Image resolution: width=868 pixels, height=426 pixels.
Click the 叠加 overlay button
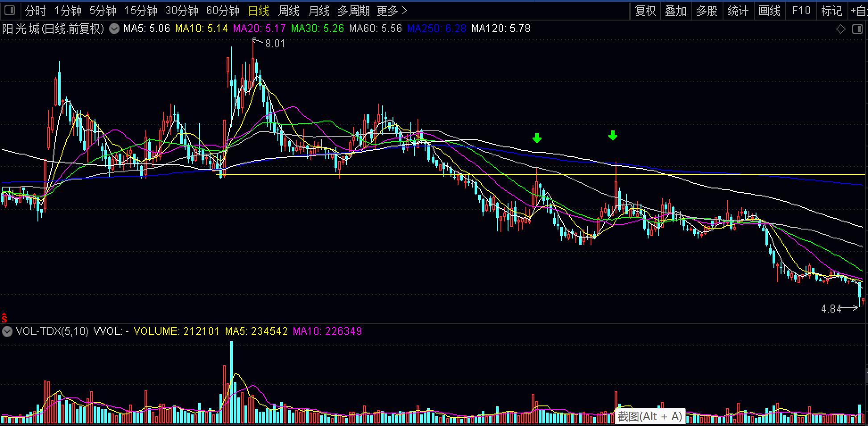click(676, 11)
